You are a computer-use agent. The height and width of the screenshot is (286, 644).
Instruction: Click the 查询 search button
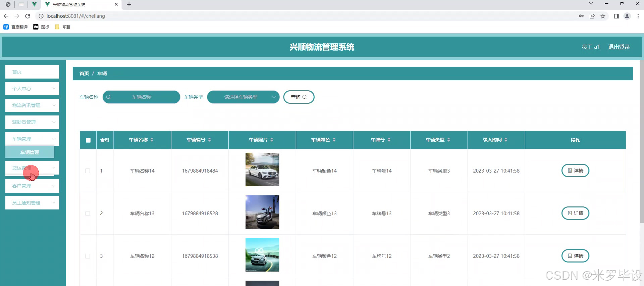(x=299, y=97)
